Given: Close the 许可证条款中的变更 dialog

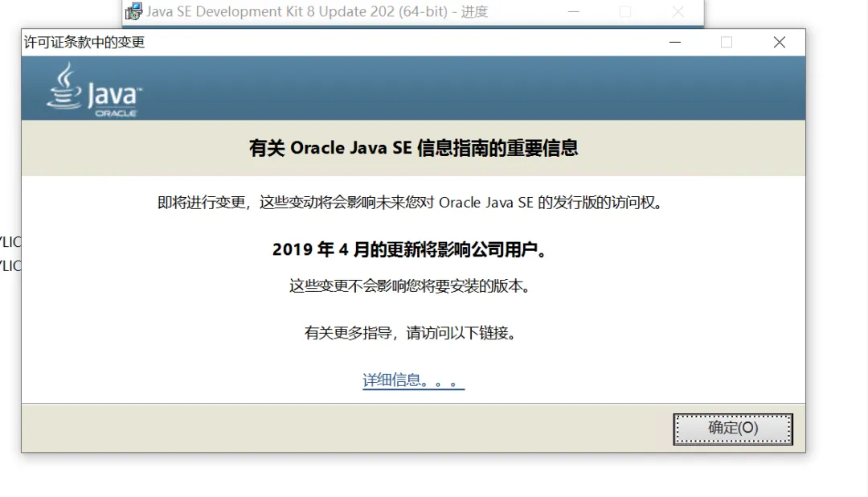Looking at the screenshot, I should [780, 42].
